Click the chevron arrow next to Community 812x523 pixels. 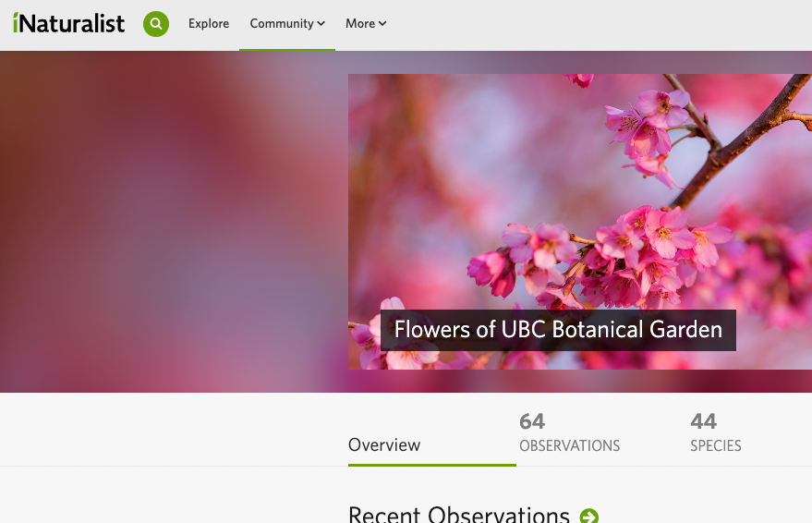pos(321,24)
